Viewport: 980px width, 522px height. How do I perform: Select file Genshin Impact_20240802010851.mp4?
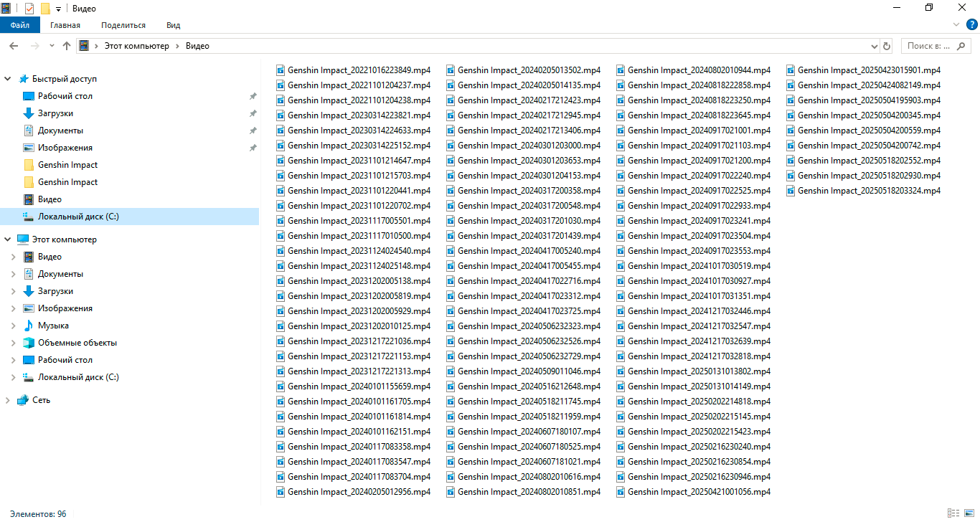coord(529,492)
